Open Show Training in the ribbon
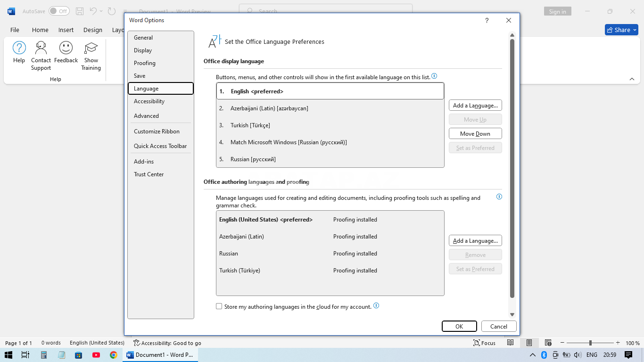Screen dimensions: 644x362 91,56
